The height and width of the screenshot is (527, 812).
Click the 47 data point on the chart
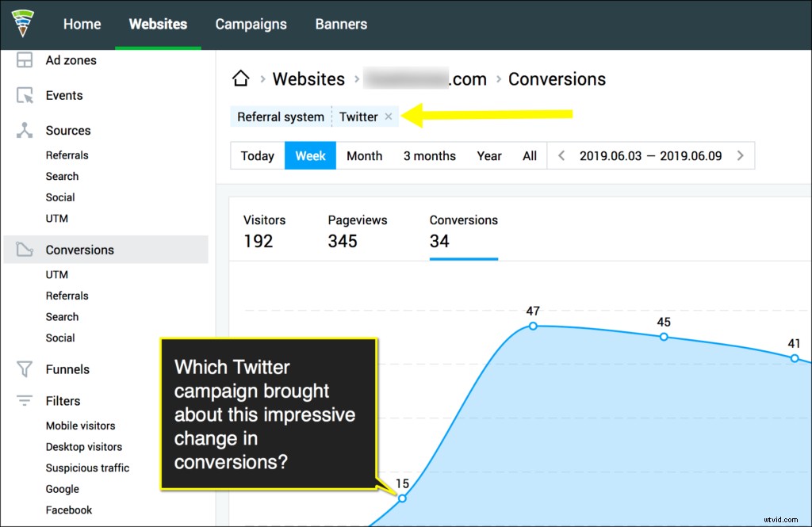pos(532,325)
